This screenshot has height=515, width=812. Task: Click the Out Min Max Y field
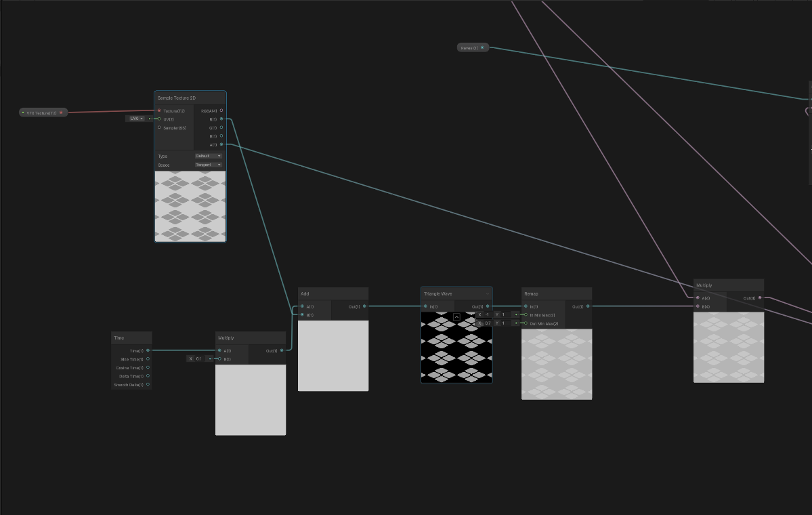506,323
